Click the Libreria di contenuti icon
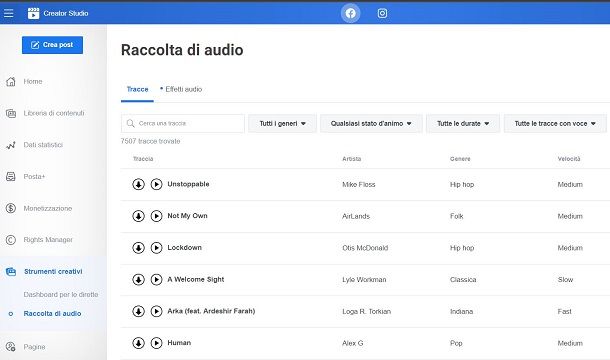 click(x=11, y=113)
